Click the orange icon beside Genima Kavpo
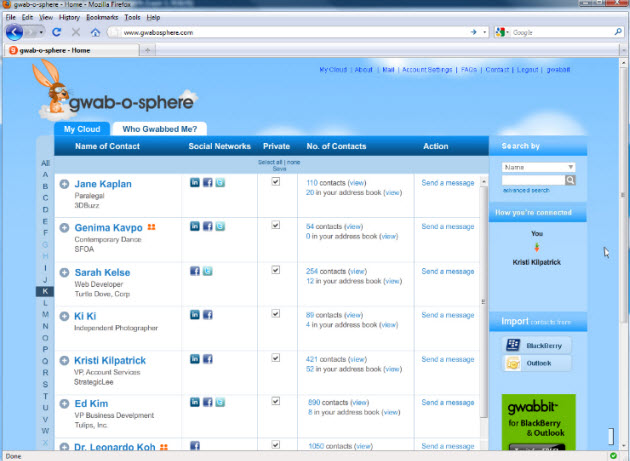Viewport: 630px width, 461px height. pos(151,227)
